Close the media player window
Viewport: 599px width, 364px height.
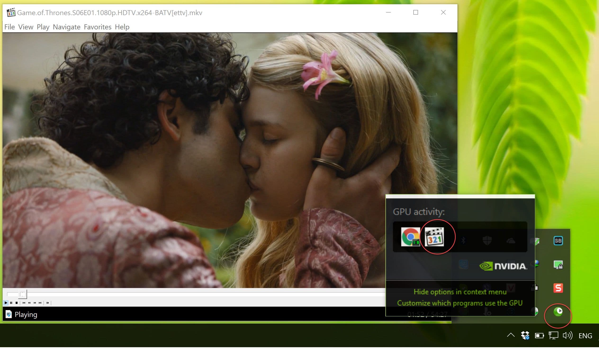coord(443,12)
